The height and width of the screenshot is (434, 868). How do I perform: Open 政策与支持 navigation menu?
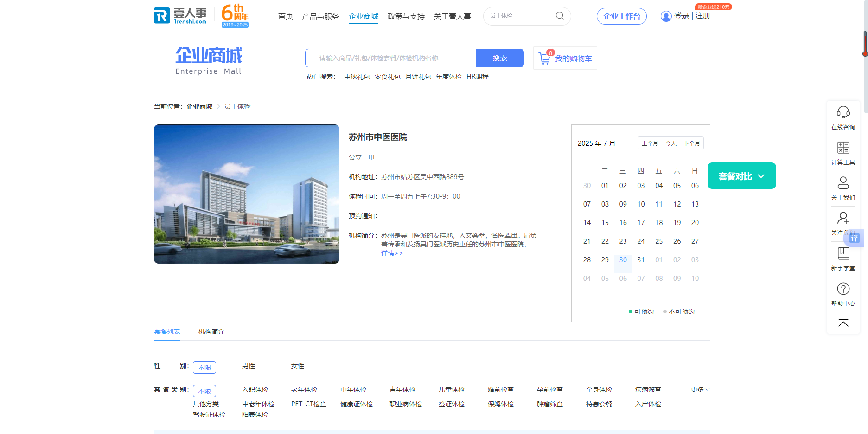click(x=406, y=16)
